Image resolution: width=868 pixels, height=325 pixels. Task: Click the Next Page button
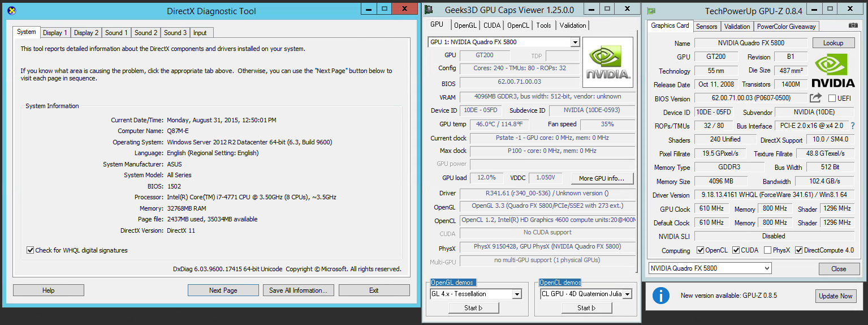[x=223, y=290]
